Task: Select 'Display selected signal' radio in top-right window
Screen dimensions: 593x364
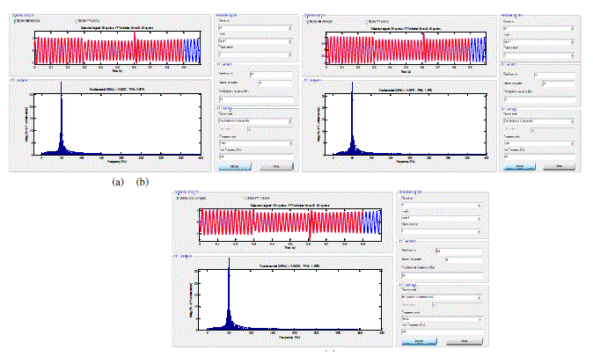Action: pos(304,20)
